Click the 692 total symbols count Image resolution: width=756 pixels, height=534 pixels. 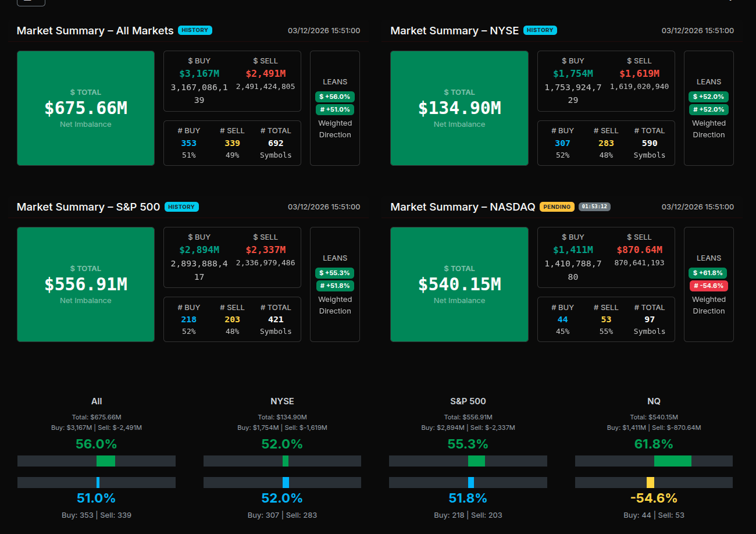pos(276,143)
